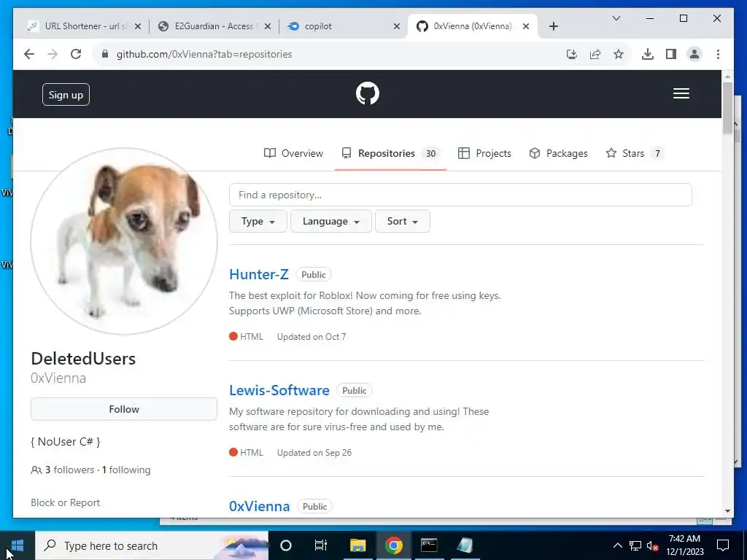Open the Windows Start menu
The width and height of the screenshot is (747, 560).
[18, 545]
